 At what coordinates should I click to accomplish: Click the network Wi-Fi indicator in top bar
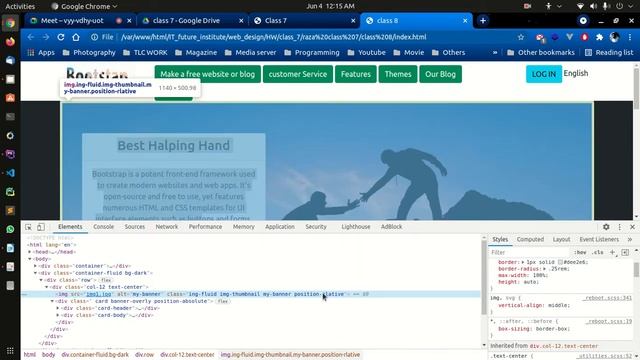pos(580,6)
